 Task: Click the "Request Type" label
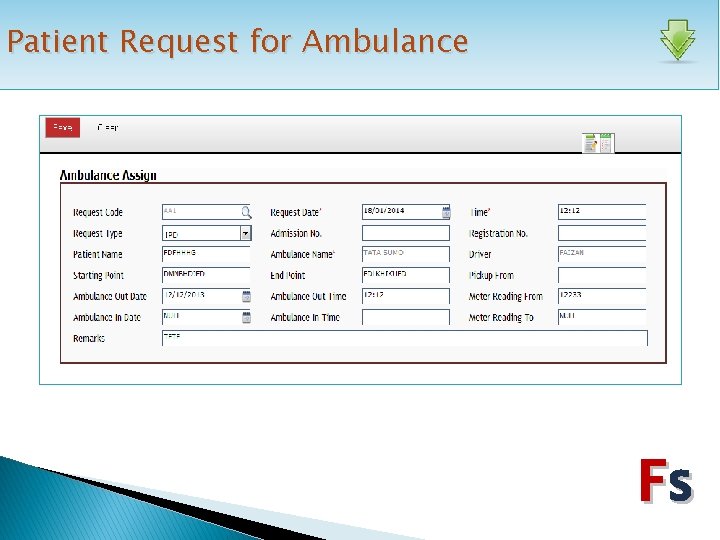98,233
